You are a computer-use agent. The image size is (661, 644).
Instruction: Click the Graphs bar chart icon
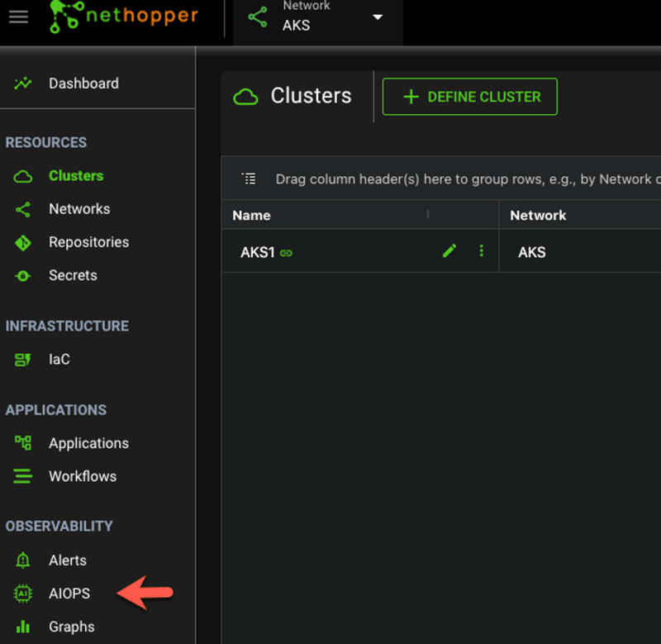(x=23, y=627)
